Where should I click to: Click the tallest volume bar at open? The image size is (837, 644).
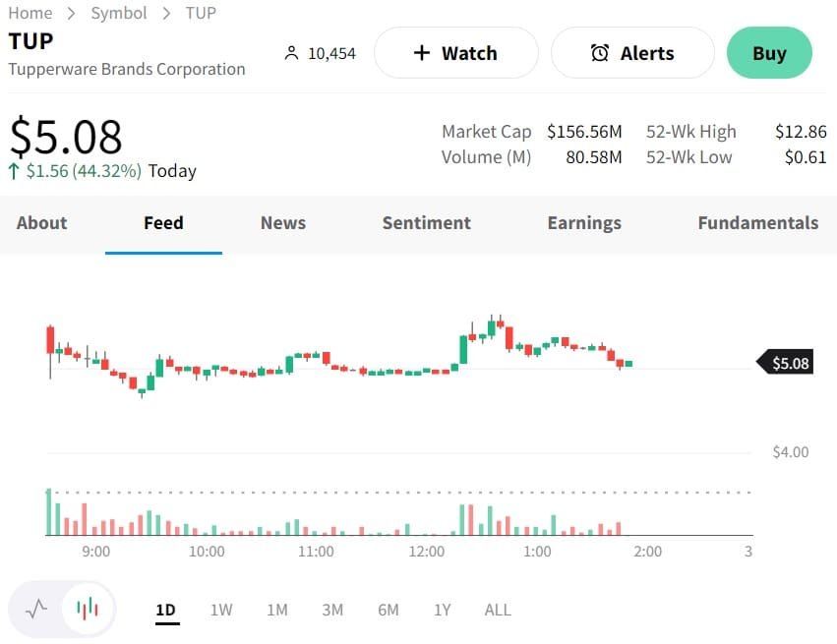(48, 511)
